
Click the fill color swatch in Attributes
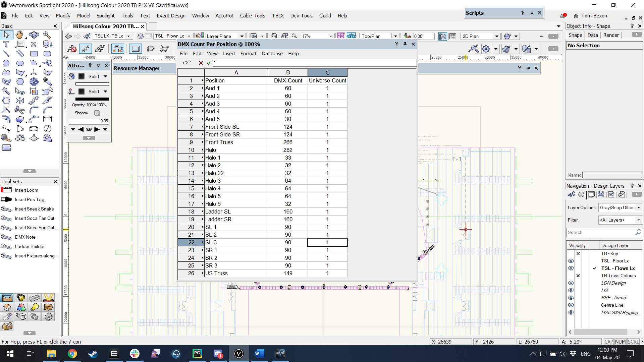click(82, 76)
